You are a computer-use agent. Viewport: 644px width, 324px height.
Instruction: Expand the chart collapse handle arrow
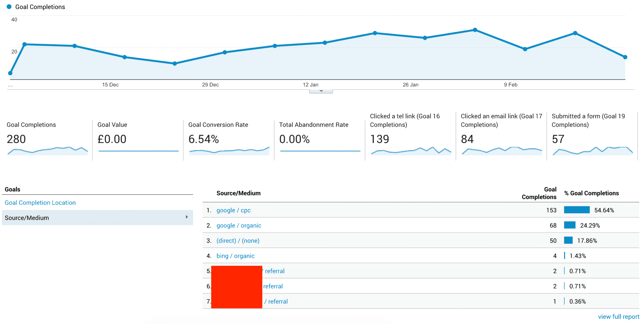[321, 91]
